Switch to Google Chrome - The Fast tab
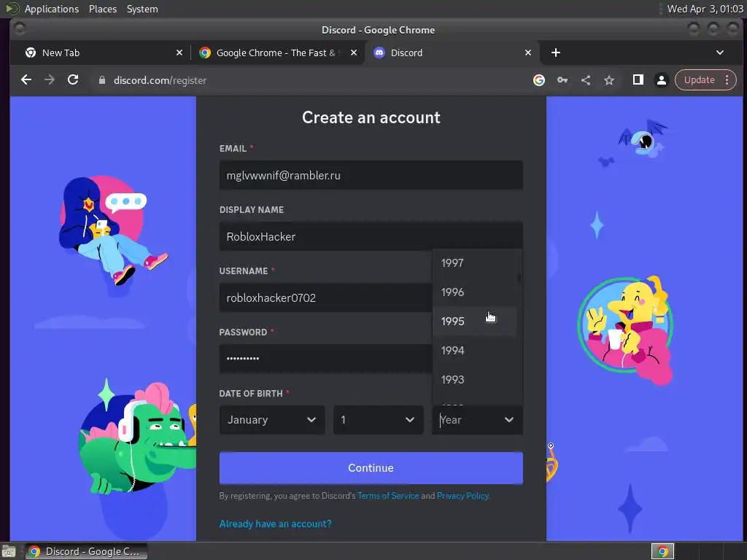This screenshot has width=747, height=560. pos(278,52)
